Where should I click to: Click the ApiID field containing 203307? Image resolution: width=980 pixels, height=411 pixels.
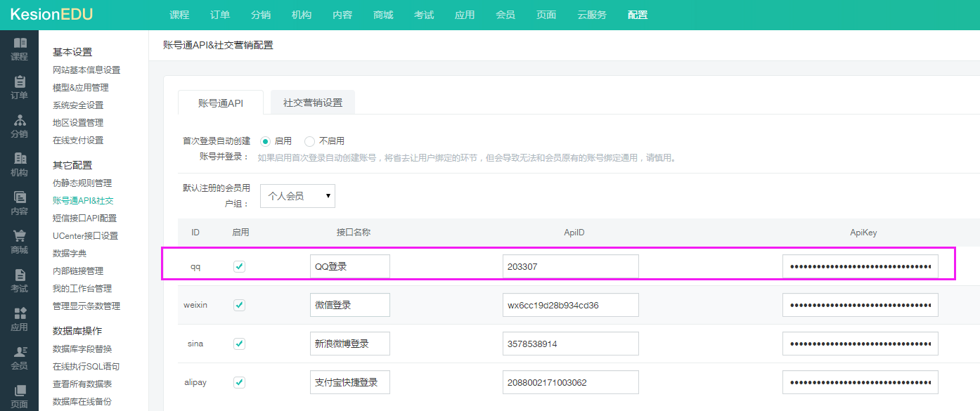pyautogui.click(x=570, y=267)
